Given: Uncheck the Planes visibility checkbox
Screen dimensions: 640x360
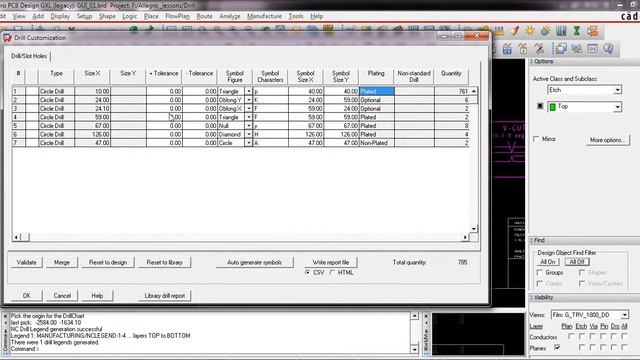Looking at the screenshot, I should coord(557,347).
